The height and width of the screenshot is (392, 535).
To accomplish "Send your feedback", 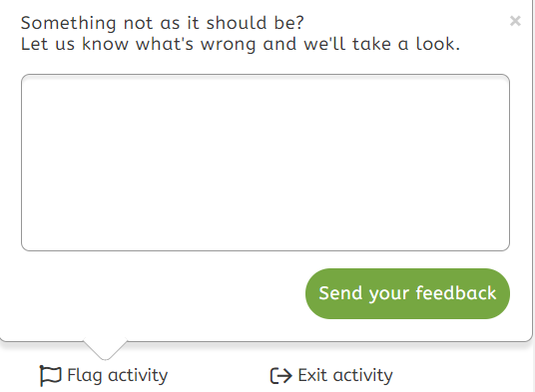I will [407, 293].
